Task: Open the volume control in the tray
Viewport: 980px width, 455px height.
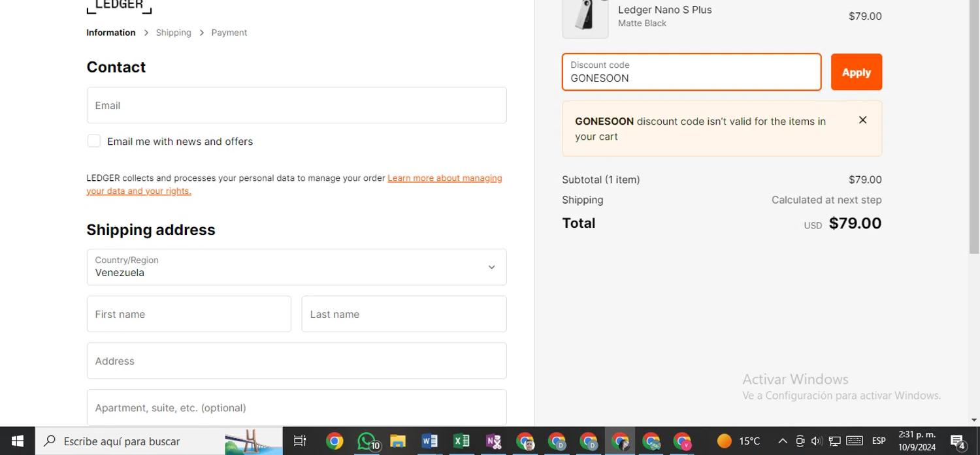Action: click(817, 441)
